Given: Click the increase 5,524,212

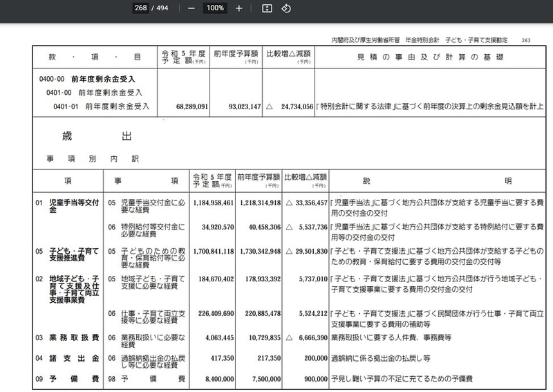Looking at the screenshot, I should [313, 314].
